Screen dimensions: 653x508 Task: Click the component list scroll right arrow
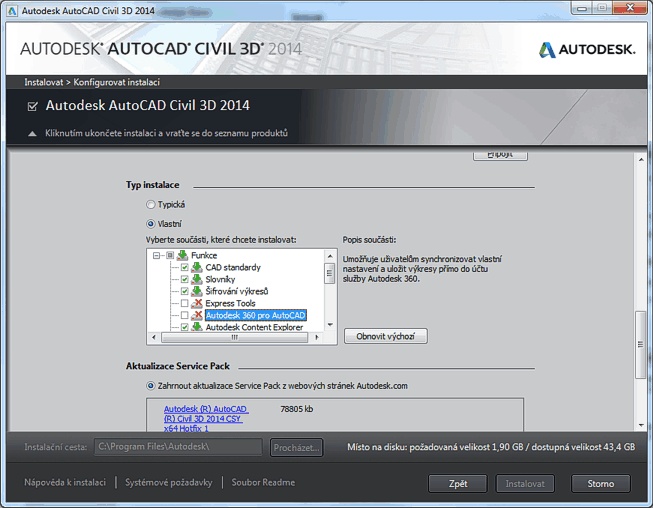(317, 337)
